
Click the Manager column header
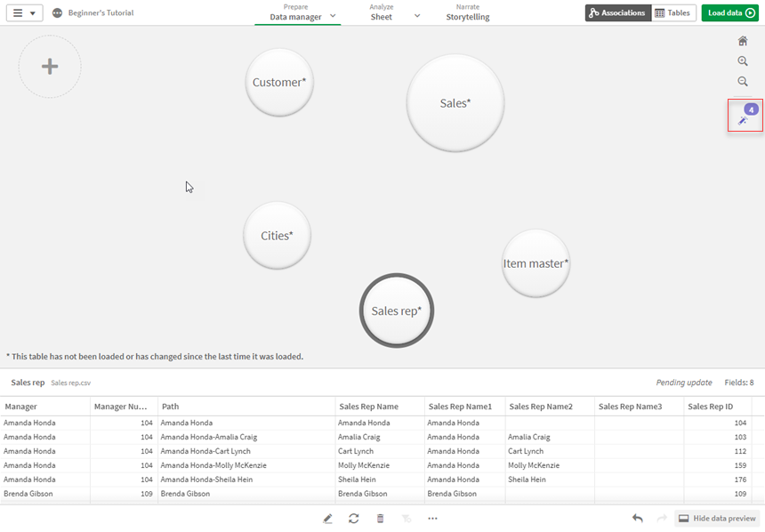45,406
